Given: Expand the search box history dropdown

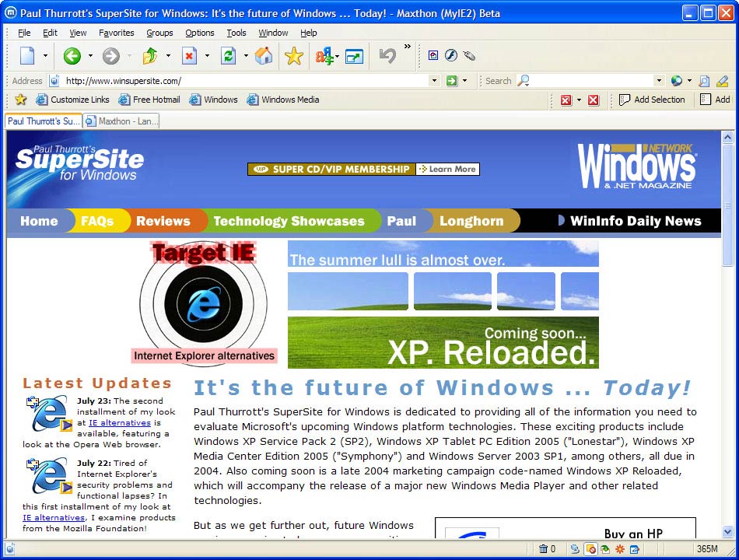Looking at the screenshot, I should coord(659,81).
